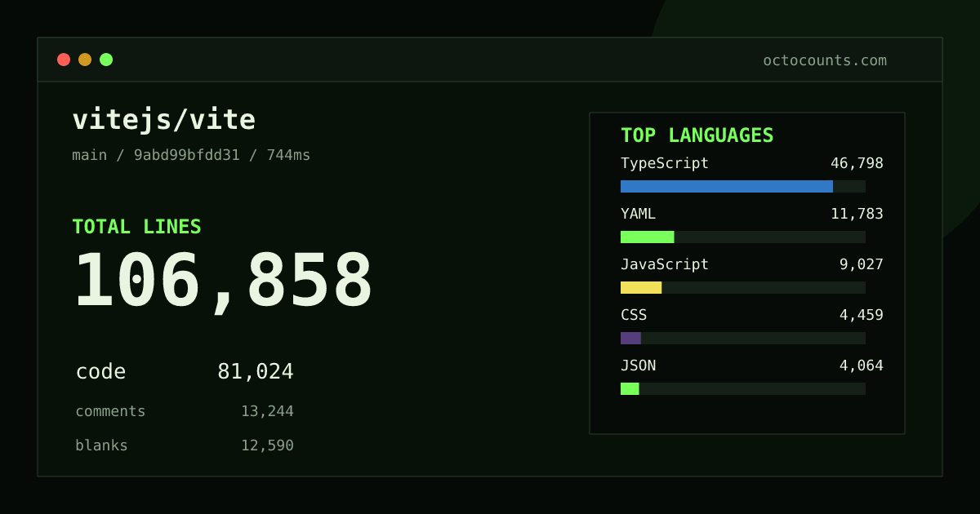Click the 'blanks' row label

click(101, 445)
